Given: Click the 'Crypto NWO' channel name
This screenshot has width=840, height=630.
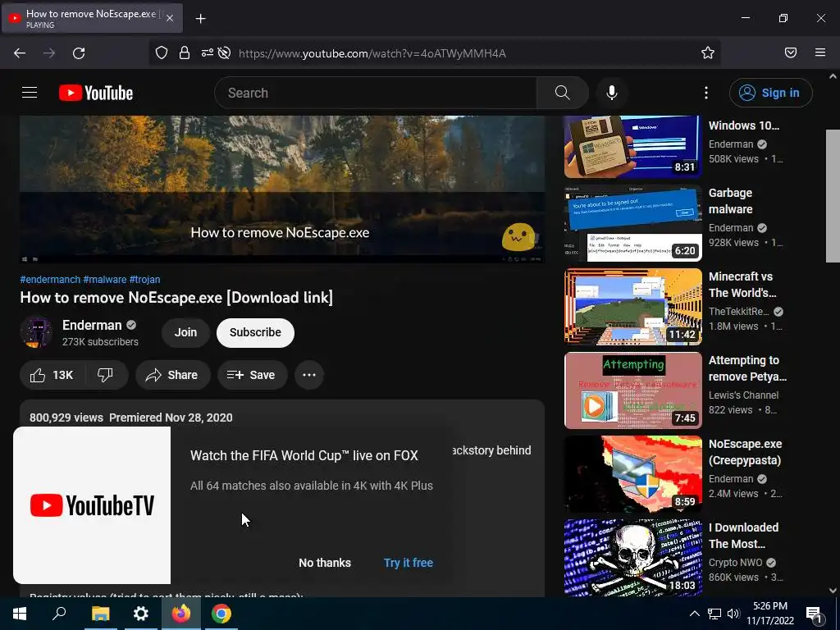Looking at the screenshot, I should pyautogui.click(x=735, y=563).
